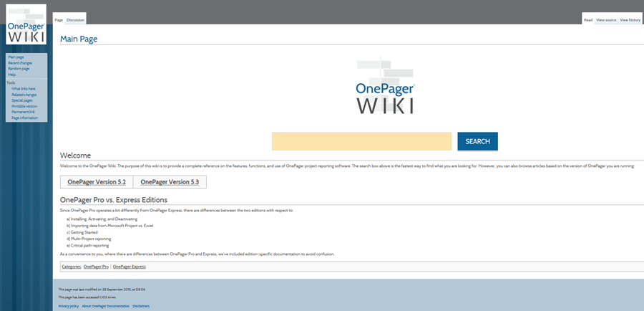Click the OnePager Wiki logo in sidebar

(x=26, y=24)
